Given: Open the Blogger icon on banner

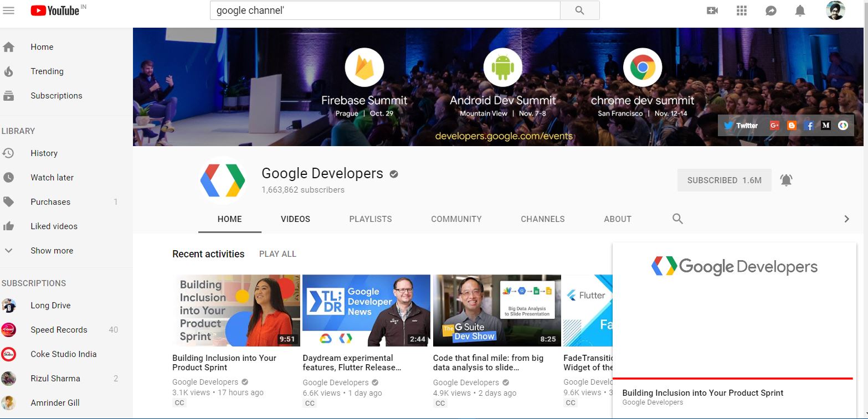Looking at the screenshot, I should coord(792,126).
